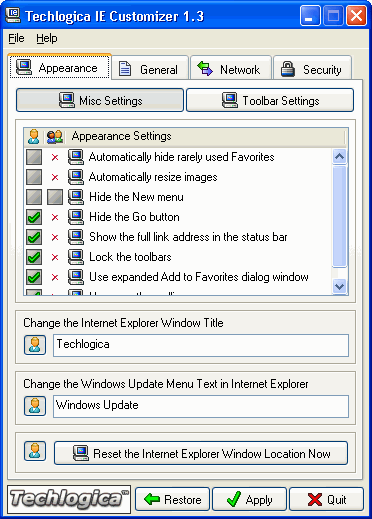
Task: Click the Restore button
Action: [x=172, y=499]
